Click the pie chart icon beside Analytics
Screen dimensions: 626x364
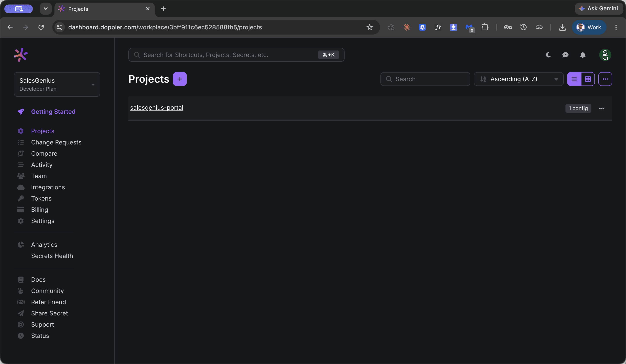pos(21,245)
